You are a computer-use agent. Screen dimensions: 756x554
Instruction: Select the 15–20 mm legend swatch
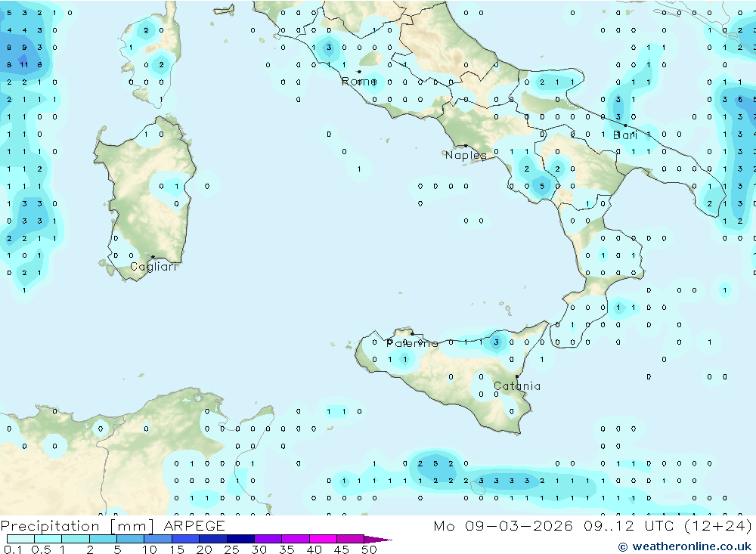tap(185, 539)
